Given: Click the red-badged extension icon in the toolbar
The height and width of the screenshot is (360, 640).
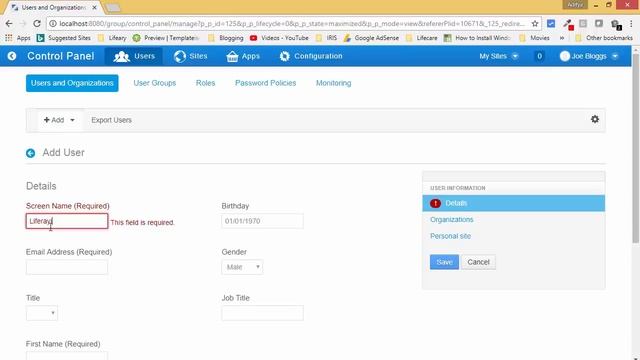Looking at the screenshot, I should point(568,24).
